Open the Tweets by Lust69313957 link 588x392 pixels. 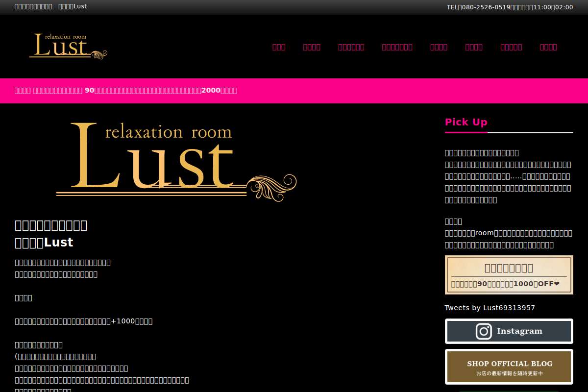coord(490,308)
